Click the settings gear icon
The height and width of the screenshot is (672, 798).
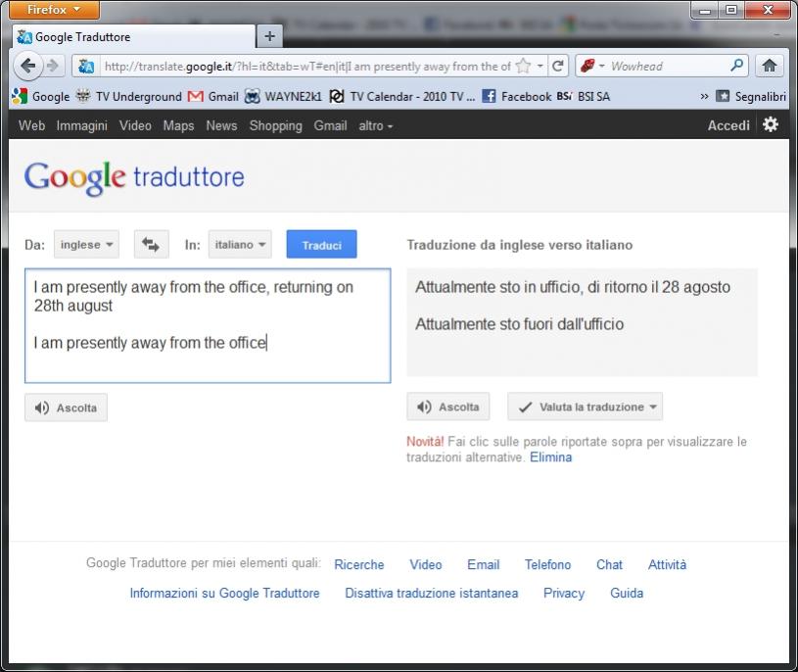coord(770,124)
